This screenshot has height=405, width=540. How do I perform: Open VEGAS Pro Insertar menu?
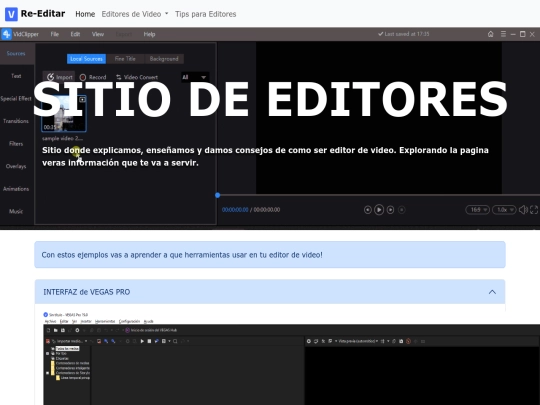tap(86, 321)
